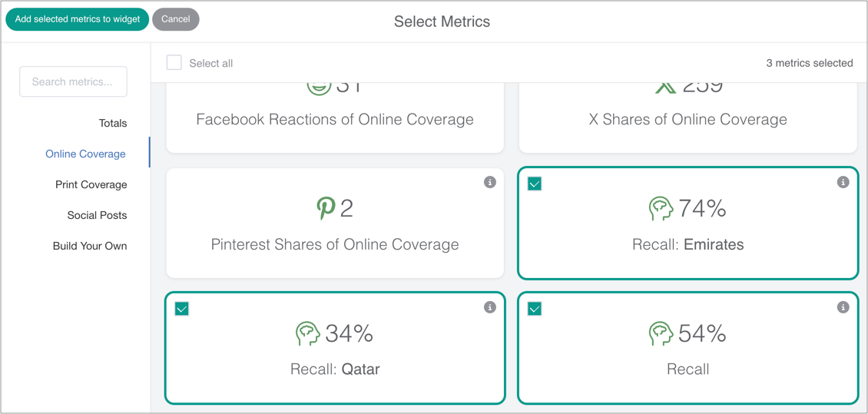Uncheck the Recall: Qatar metric checkbox
868x414 pixels.
click(x=182, y=309)
